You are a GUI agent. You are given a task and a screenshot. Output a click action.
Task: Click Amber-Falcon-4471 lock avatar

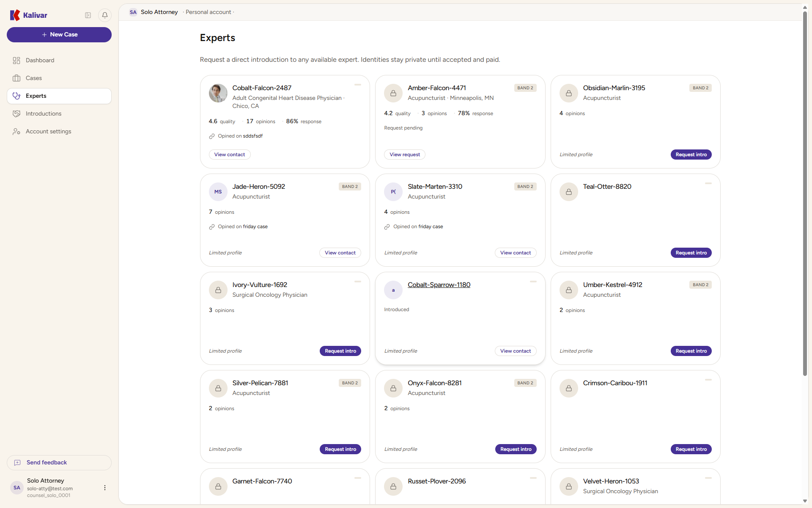coord(393,93)
